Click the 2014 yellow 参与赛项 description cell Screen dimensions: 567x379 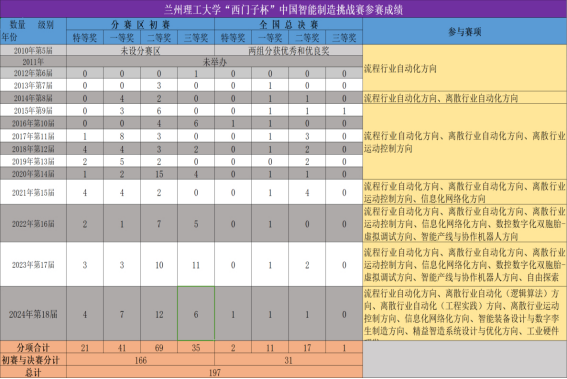tap(465, 98)
